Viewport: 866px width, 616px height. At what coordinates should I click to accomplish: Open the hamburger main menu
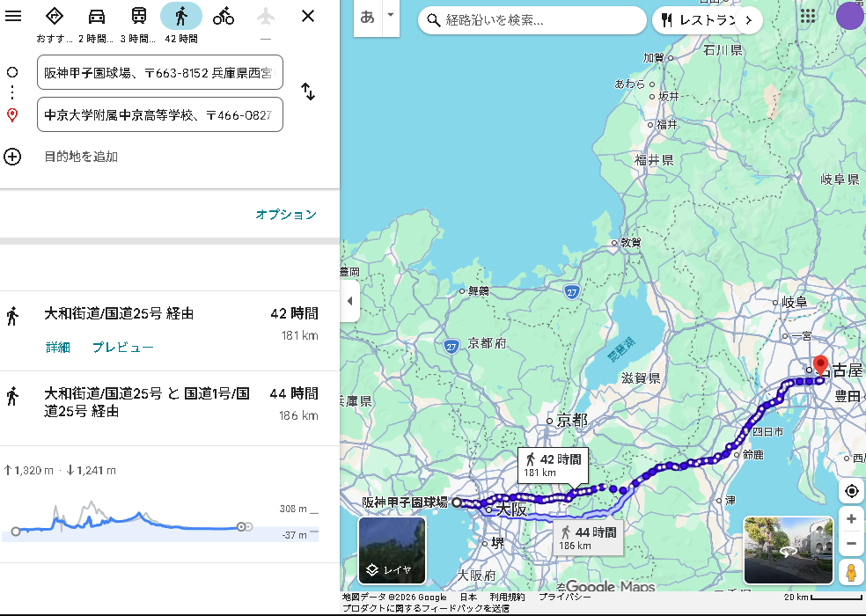coord(13,16)
